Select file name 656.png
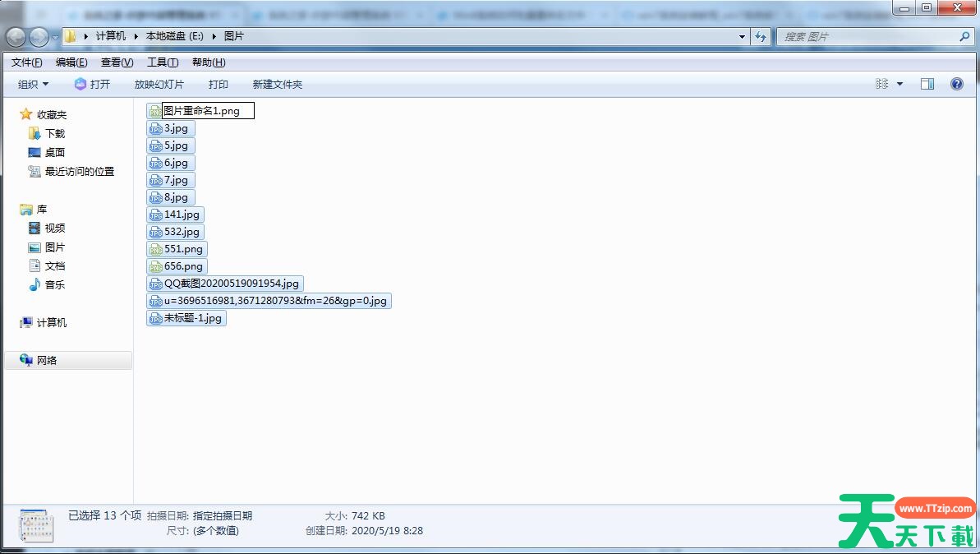This screenshot has height=554, width=980. point(184,266)
